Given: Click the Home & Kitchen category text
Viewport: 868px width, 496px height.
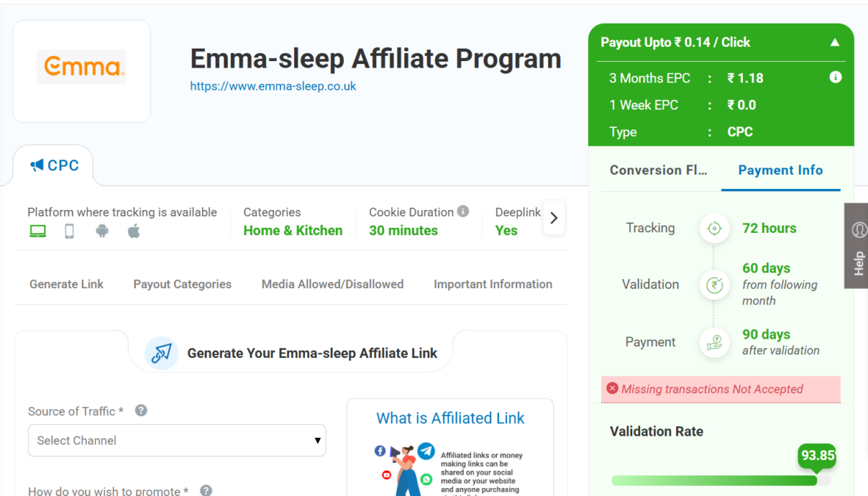Looking at the screenshot, I should (293, 231).
